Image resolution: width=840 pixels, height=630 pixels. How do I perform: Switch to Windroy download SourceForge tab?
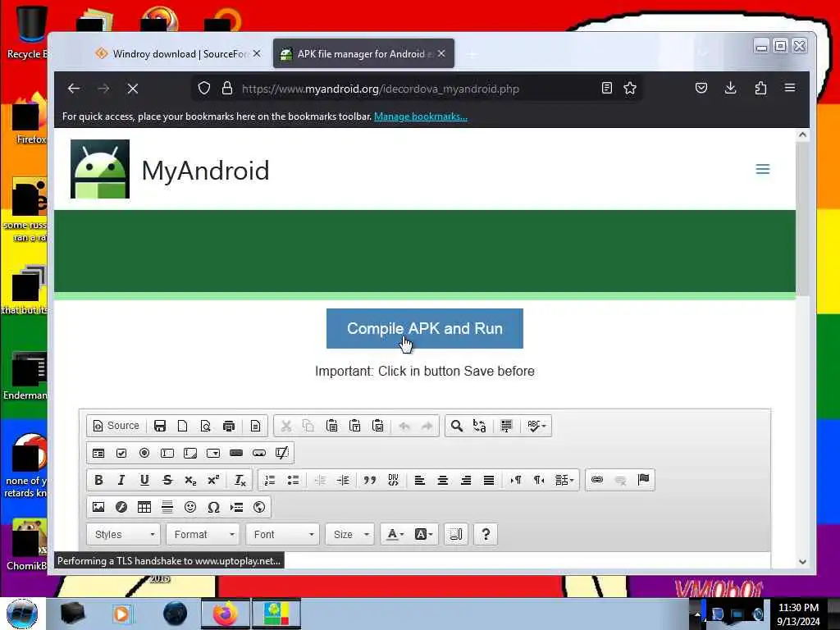tap(177, 53)
